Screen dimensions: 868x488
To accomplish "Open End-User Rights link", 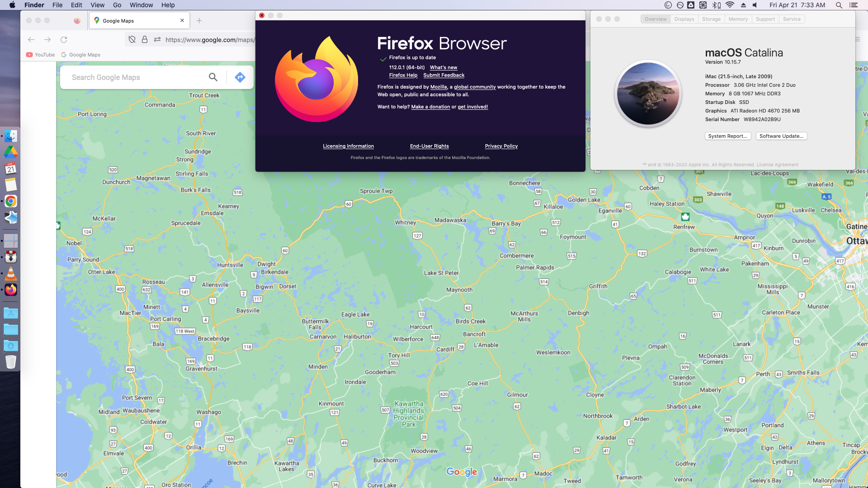I will click(x=429, y=146).
